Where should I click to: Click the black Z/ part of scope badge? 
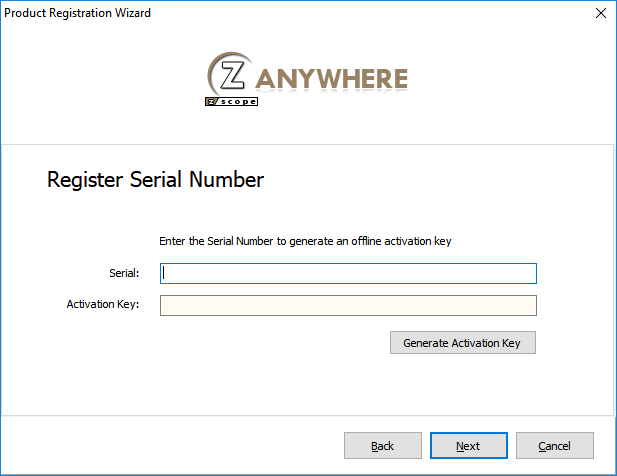[x=212, y=101]
